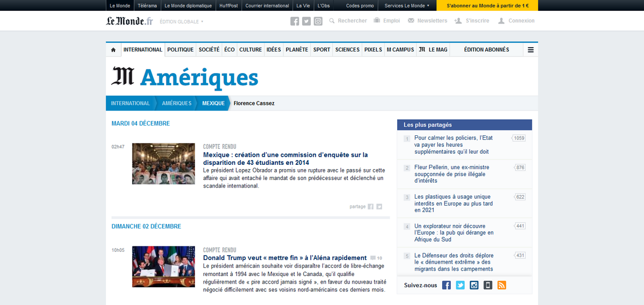644x305 pixels.
Task: Follow via Twitter in Suivez-nous
Action: [x=460, y=285]
